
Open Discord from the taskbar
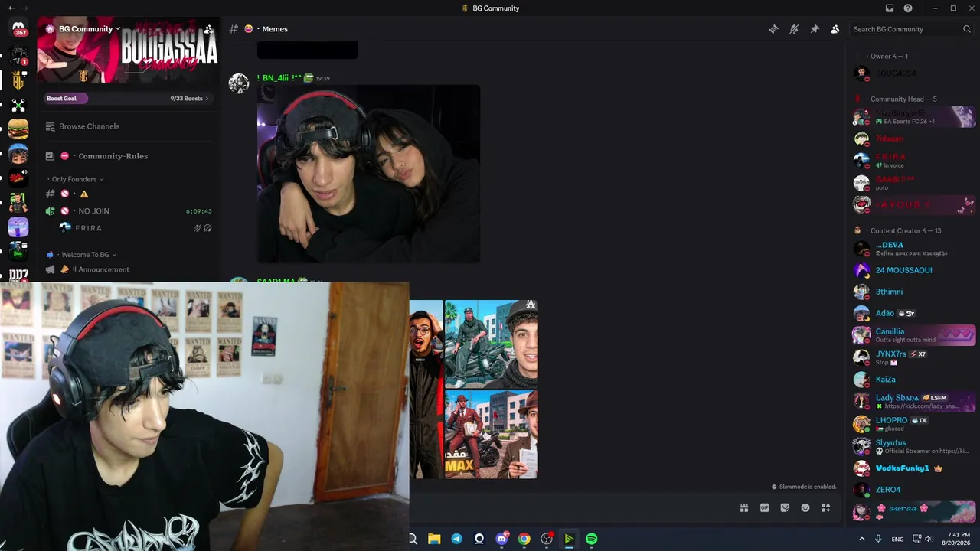(501, 539)
